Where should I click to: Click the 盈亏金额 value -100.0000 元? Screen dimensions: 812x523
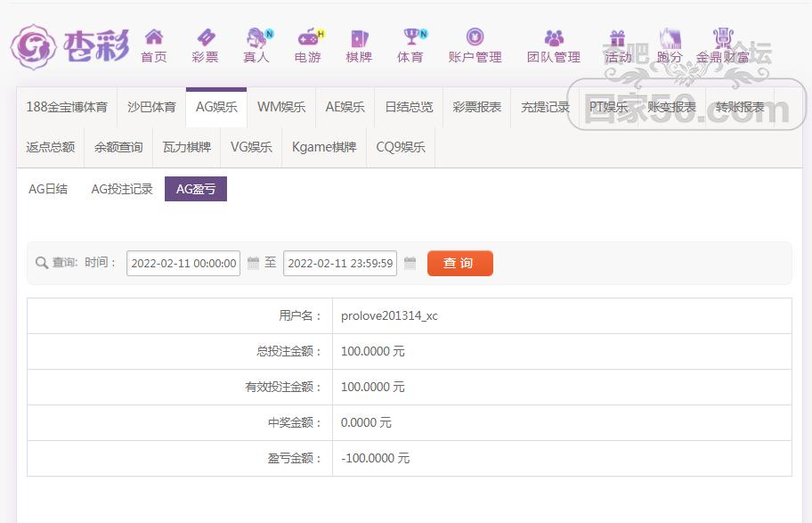tap(376, 458)
